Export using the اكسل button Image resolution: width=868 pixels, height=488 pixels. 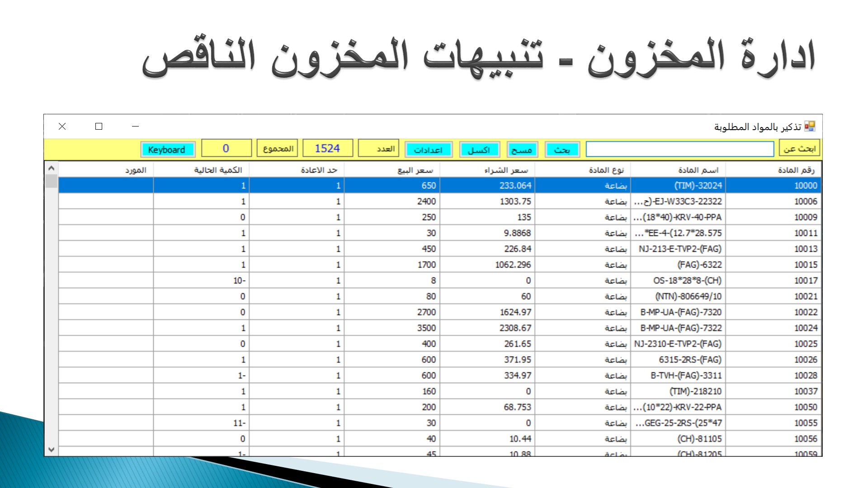tap(479, 150)
